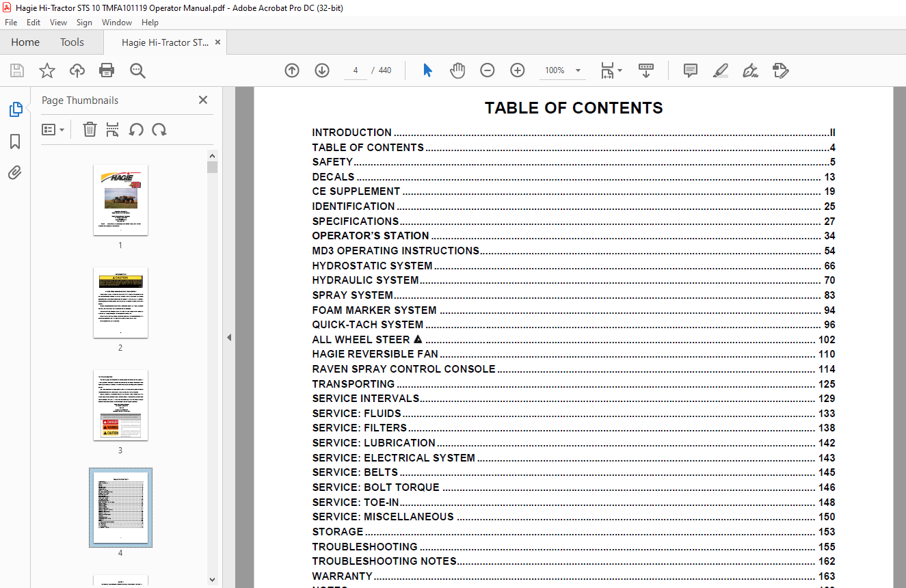Screen dimensions: 906x588
Task: Zoom in with the plus icon
Action: 518,70
